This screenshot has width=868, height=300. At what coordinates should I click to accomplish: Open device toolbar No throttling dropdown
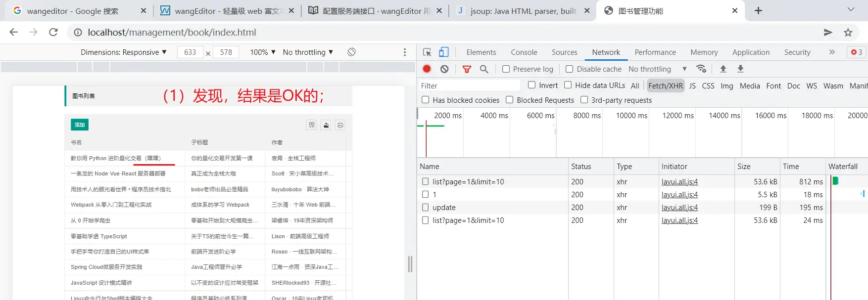pos(308,52)
